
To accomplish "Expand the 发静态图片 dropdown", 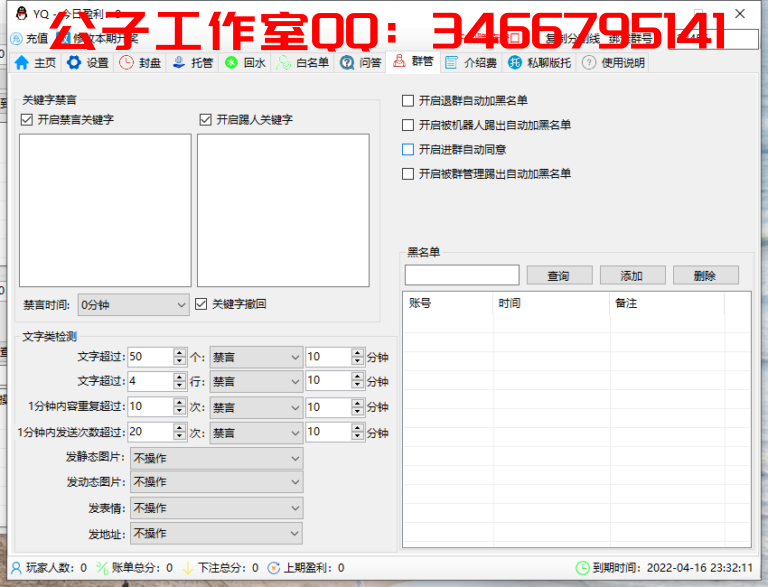I will 216,458.
